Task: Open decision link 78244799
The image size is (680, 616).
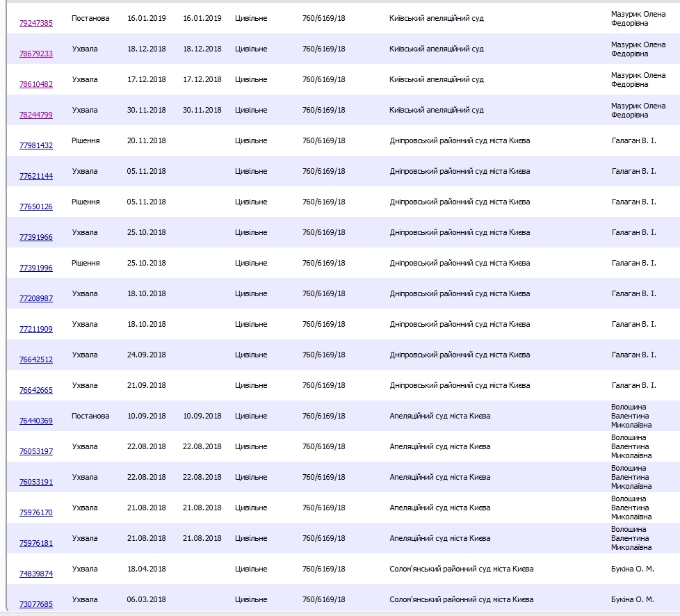Action: click(x=36, y=115)
